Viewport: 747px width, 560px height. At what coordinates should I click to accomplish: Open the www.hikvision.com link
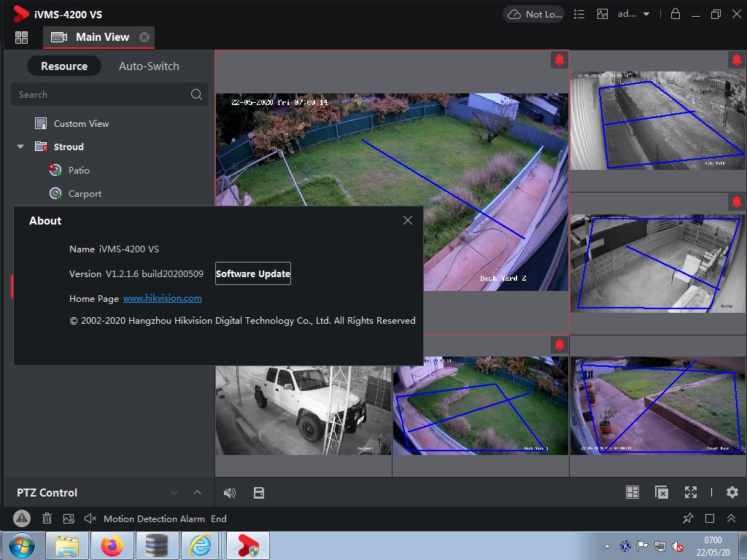(x=163, y=298)
